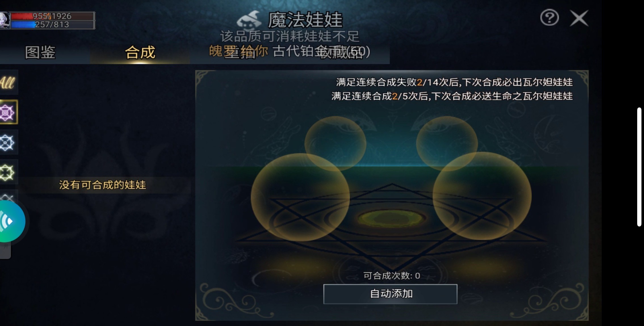The height and width of the screenshot is (326, 644).
Task: Tap the character portrait avatar
Action: 5,20
